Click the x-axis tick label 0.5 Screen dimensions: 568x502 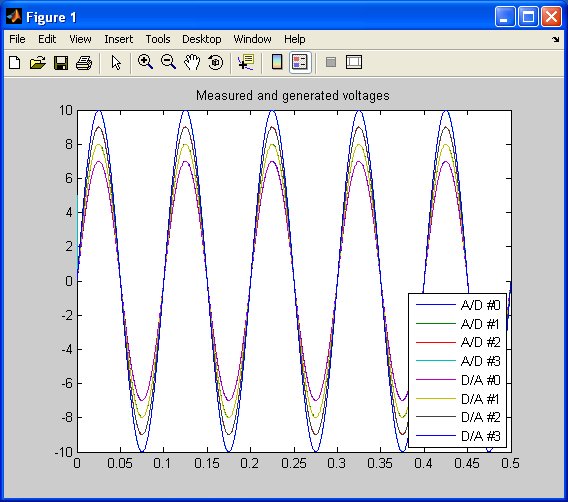(x=510, y=463)
